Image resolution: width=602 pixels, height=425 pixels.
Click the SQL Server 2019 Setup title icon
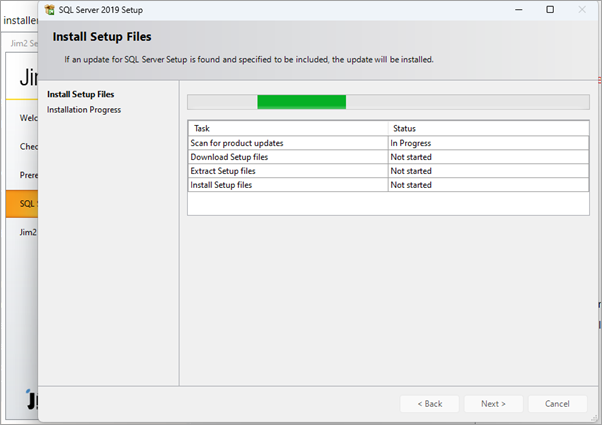pos(50,10)
